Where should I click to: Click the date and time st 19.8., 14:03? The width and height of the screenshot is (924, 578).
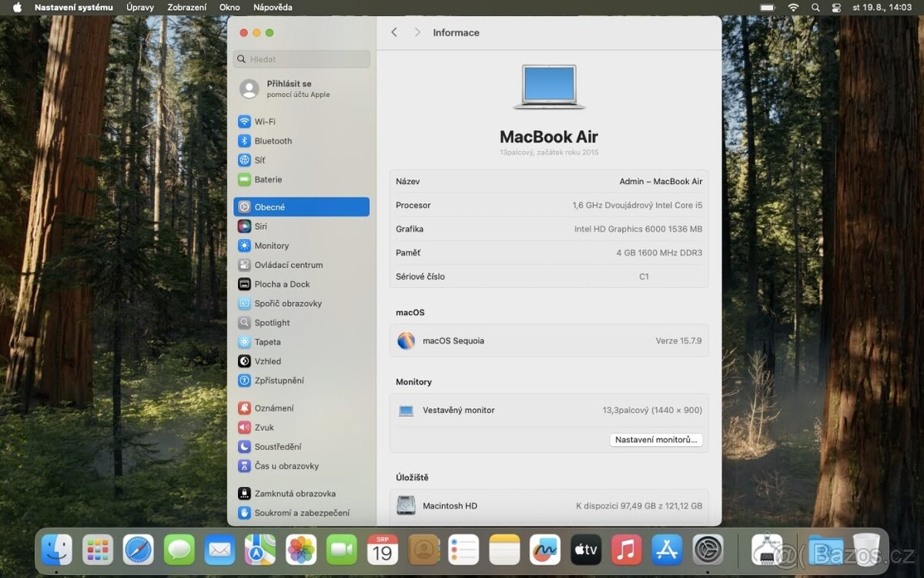pos(882,7)
